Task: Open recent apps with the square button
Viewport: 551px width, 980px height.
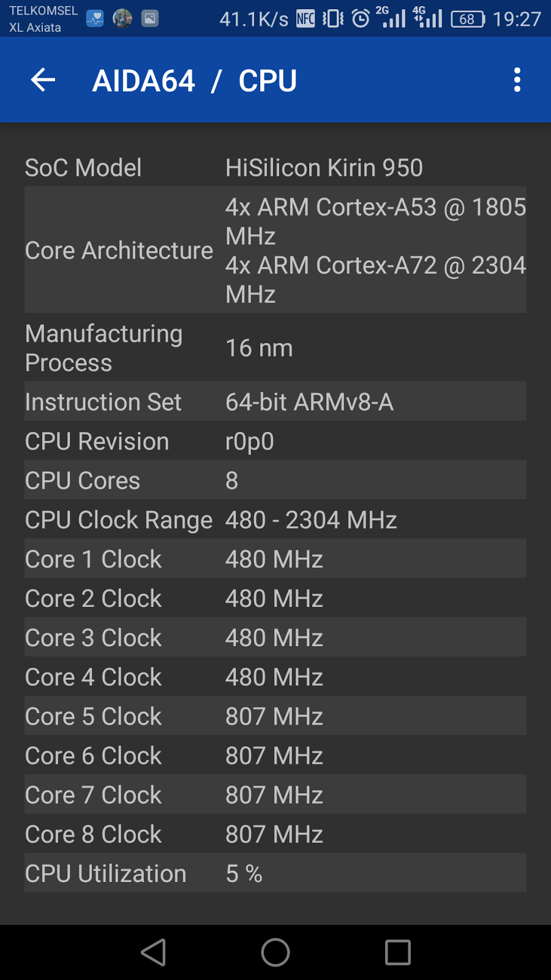Action: (x=398, y=952)
